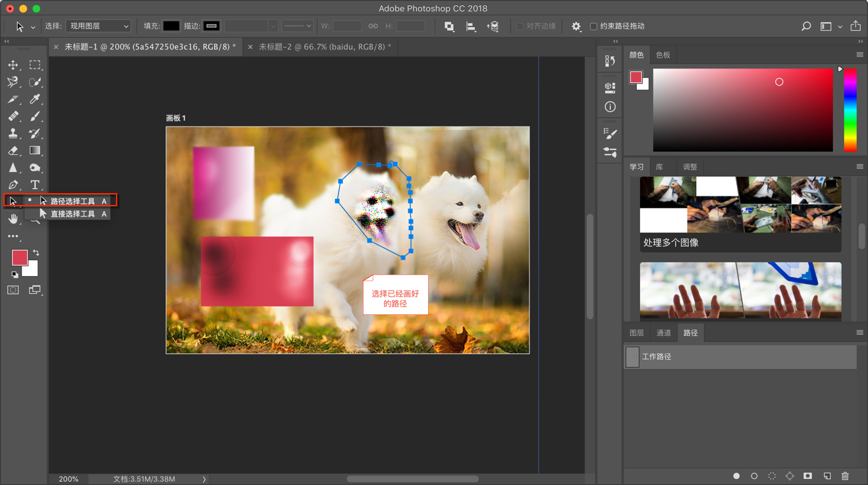The height and width of the screenshot is (485, 868).
Task: Select the Eyedropper tool
Action: pos(35,100)
